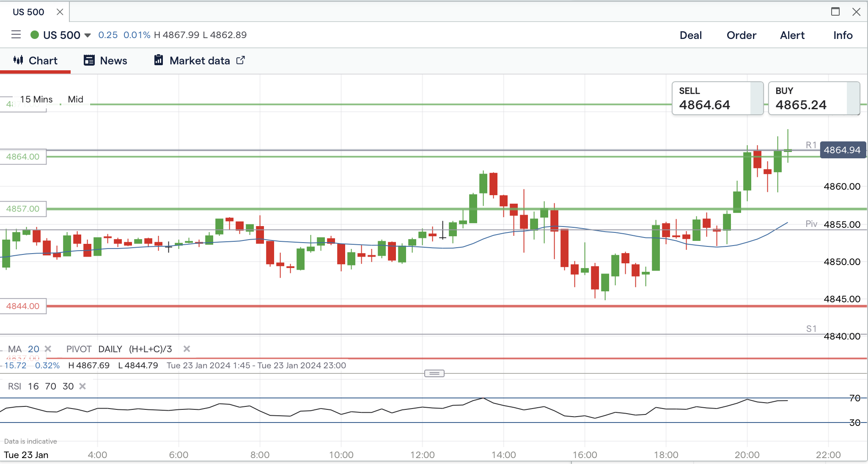Viewport: 868px width, 464px height.
Task: Click the Piv pivot label
Action: click(x=811, y=224)
